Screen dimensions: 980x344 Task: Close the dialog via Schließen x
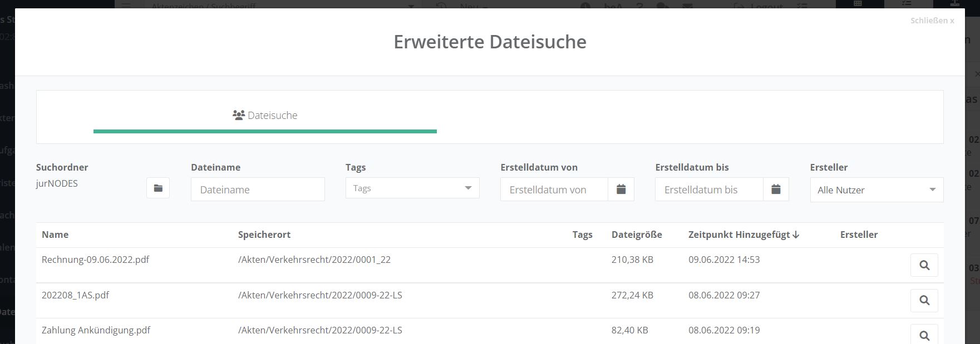pos(932,21)
